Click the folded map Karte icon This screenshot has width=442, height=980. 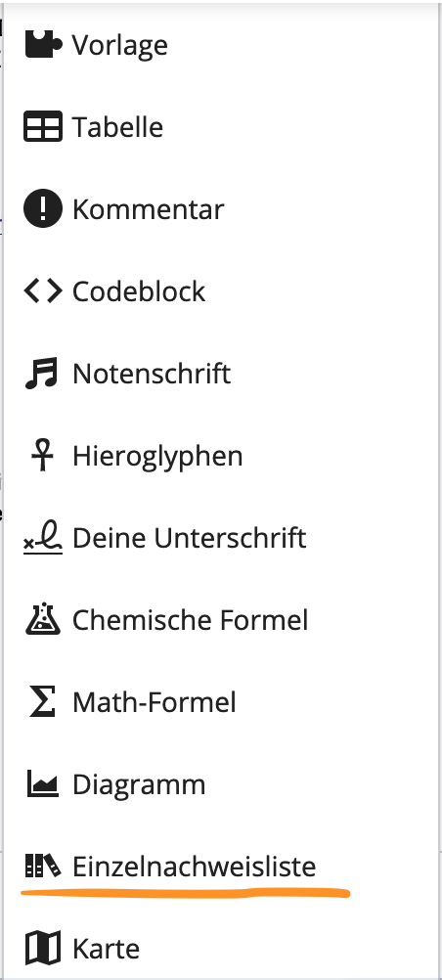click(43, 948)
